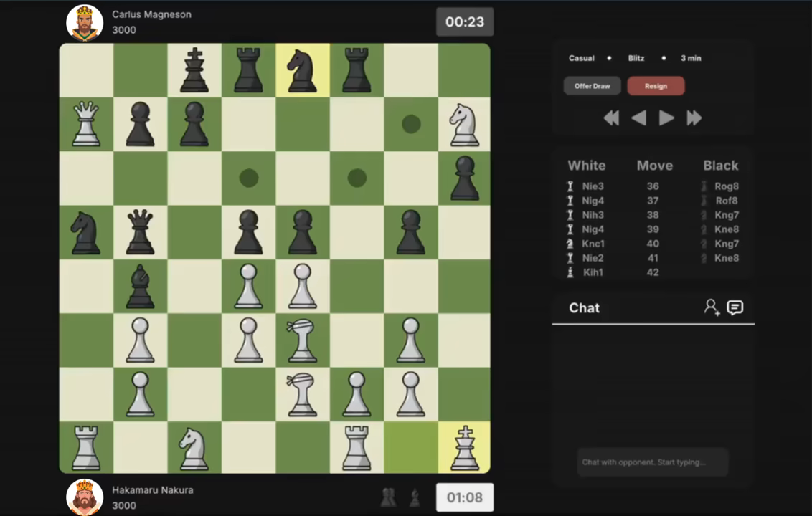
Task: Click the white bishop on e3
Action: point(303,340)
